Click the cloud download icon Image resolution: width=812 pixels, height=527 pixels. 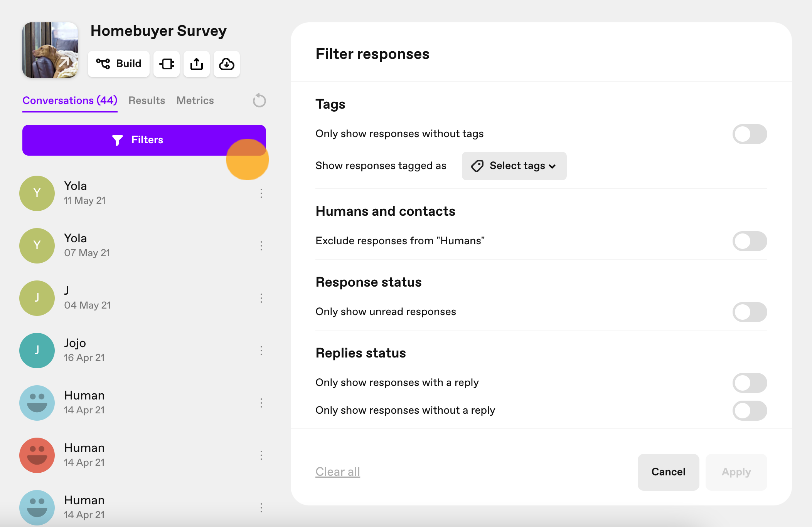tap(227, 64)
